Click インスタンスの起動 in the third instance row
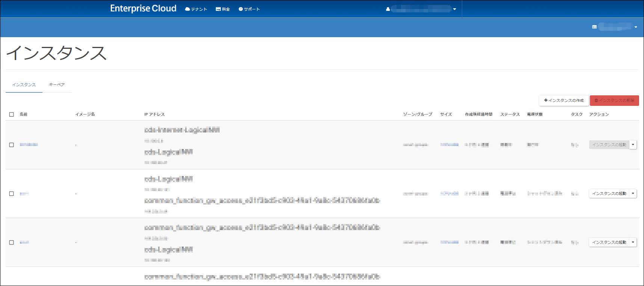Viewport: 644px width, 286px height. point(609,242)
